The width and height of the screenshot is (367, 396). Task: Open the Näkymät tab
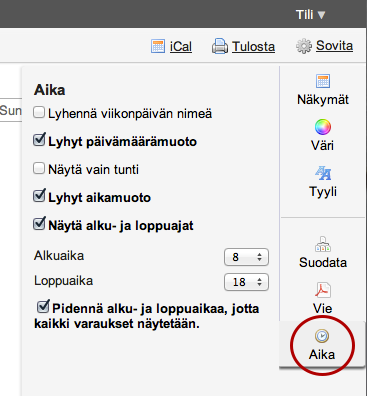(323, 99)
